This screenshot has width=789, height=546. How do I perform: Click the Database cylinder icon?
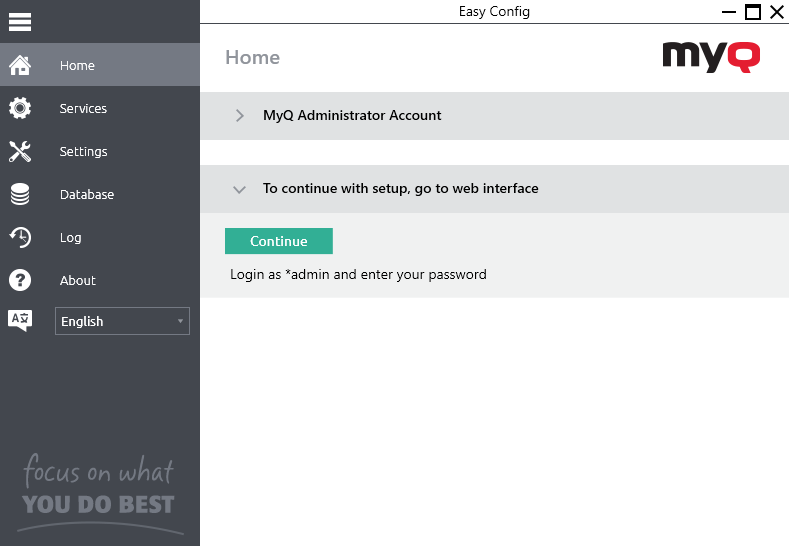(20, 195)
